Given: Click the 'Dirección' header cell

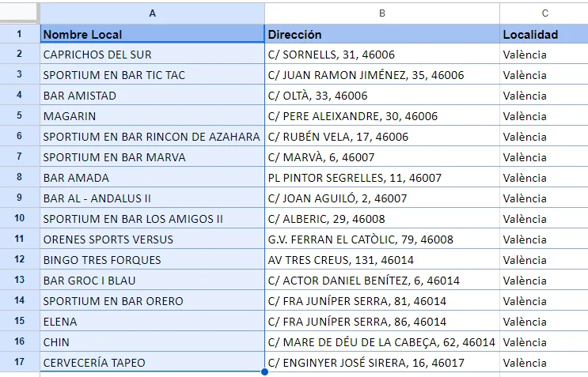Looking at the screenshot, I should click(x=382, y=35).
